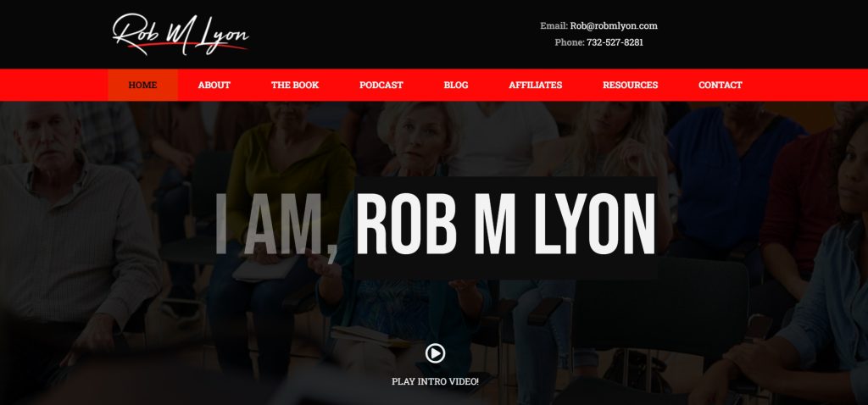The image size is (868, 405).
Task: Open the HOME menu item
Action: pyautogui.click(x=142, y=86)
